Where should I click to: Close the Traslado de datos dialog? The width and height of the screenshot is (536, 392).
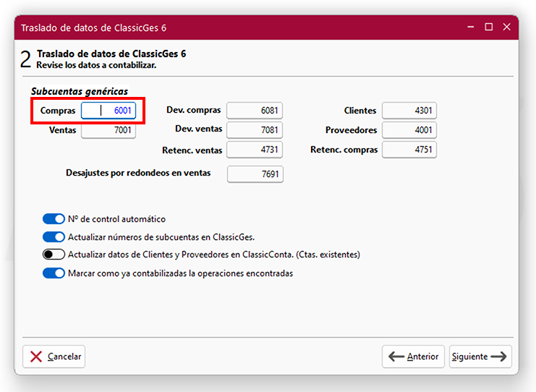pos(506,27)
